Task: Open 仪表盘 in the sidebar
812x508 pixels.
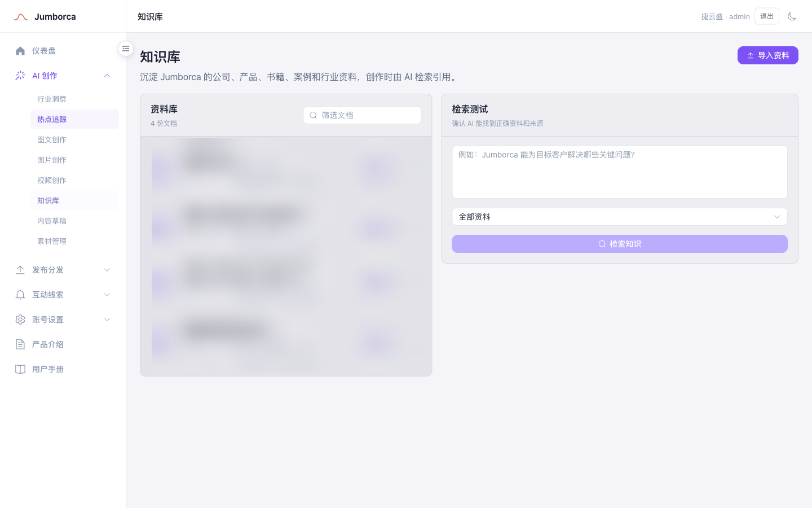Action: [63, 51]
